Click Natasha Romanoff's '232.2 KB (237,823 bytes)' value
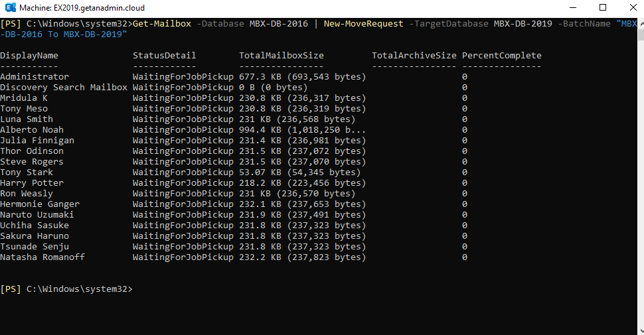Image resolution: width=644 pixels, height=335 pixels. (x=302, y=257)
